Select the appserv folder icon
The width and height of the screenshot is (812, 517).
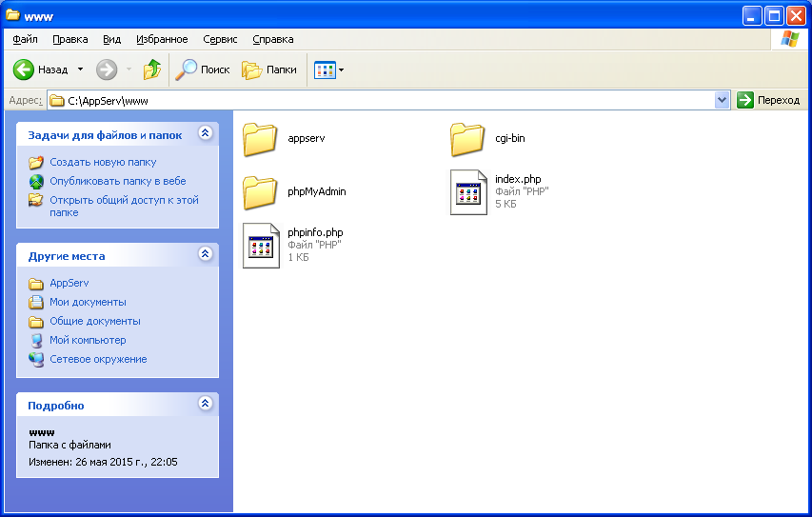click(x=260, y=139)
